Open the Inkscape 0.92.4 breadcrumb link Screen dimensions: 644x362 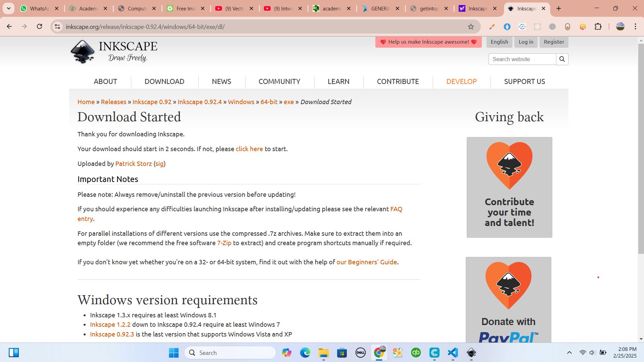click(200, 102)
